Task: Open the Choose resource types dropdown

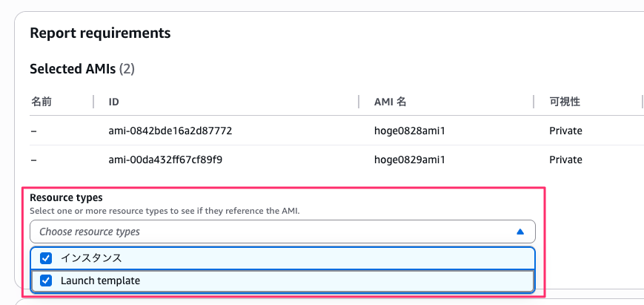Action: click(282, 232)
